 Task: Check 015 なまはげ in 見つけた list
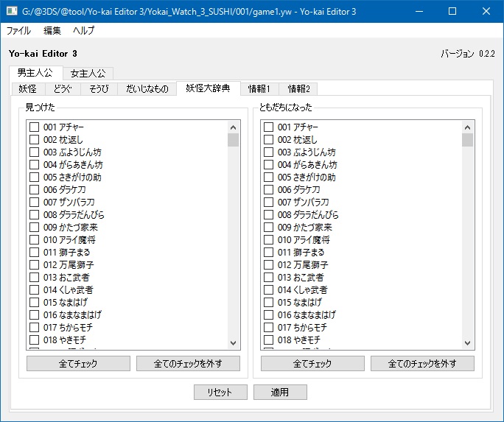[x=35, y=302]
